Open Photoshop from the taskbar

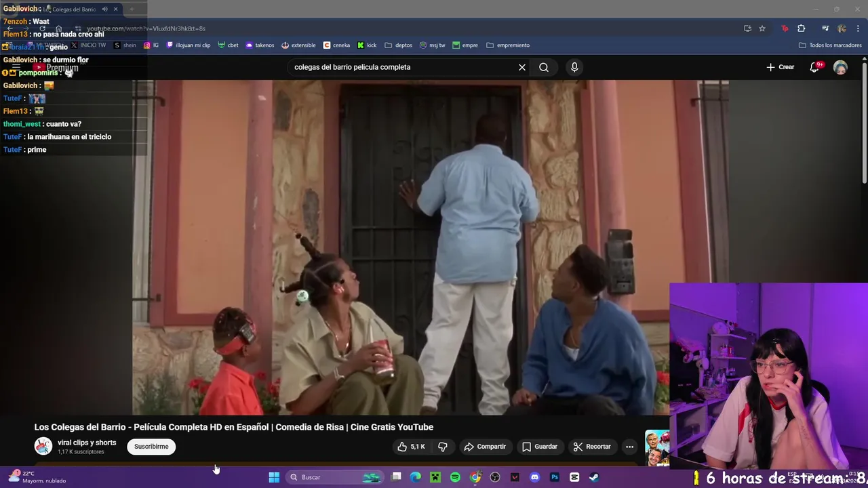[555, 477]
